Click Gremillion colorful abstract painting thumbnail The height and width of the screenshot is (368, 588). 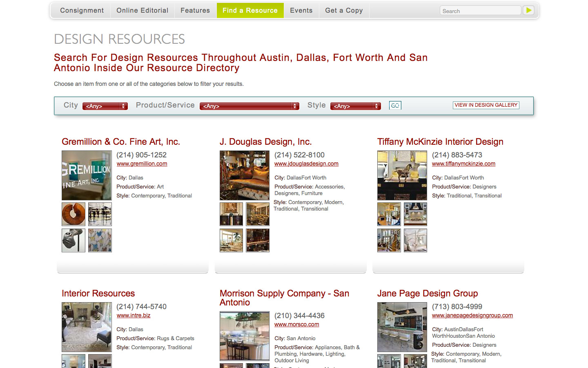click(100, 240)
